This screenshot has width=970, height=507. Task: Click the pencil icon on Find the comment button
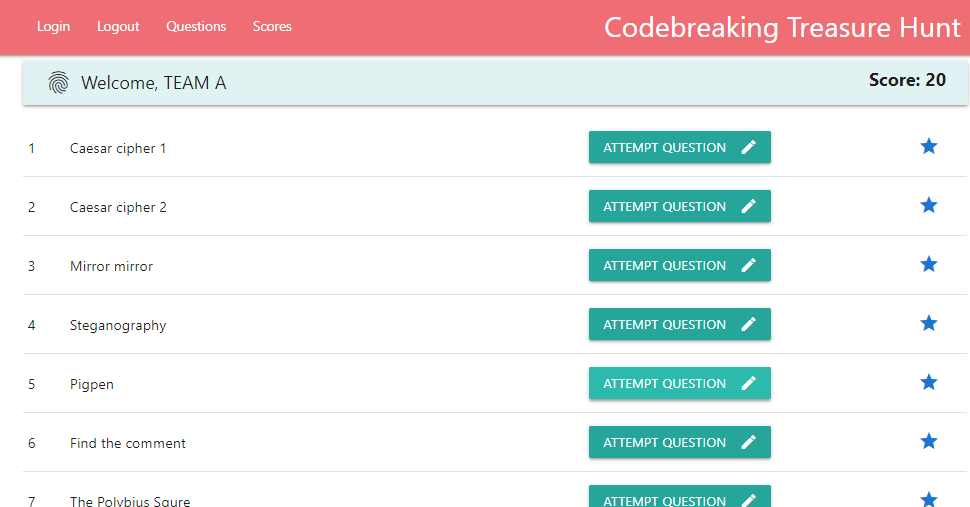point(749,442)
